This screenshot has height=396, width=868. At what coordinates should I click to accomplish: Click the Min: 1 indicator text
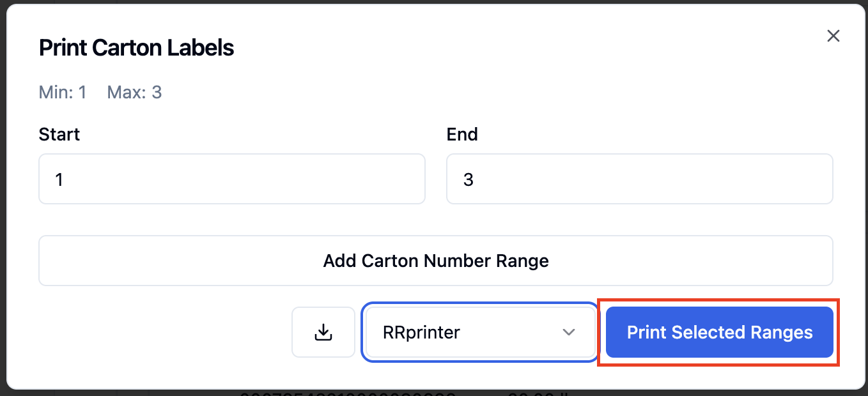pyautogui.click(x=63, y=93)
